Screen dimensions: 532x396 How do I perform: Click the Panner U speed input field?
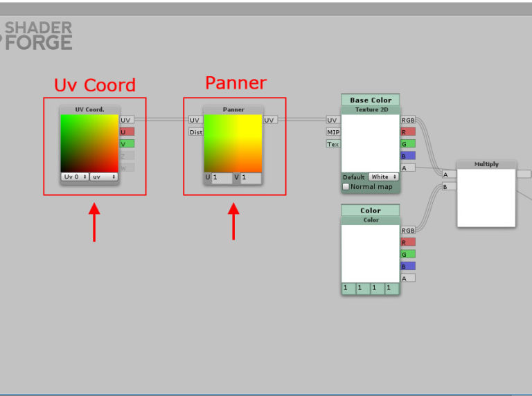tap(221, 178)
